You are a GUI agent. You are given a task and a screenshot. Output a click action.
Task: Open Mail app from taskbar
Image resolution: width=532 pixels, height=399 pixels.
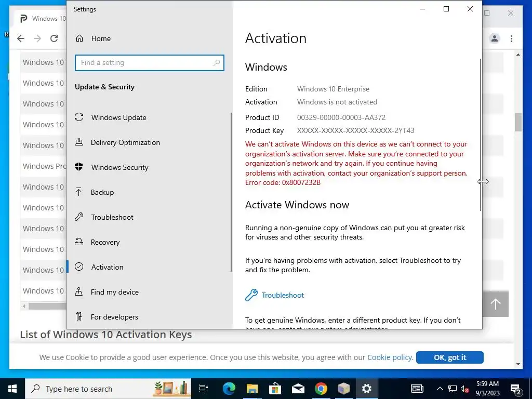pyautogui.click(x=298, y=389)
